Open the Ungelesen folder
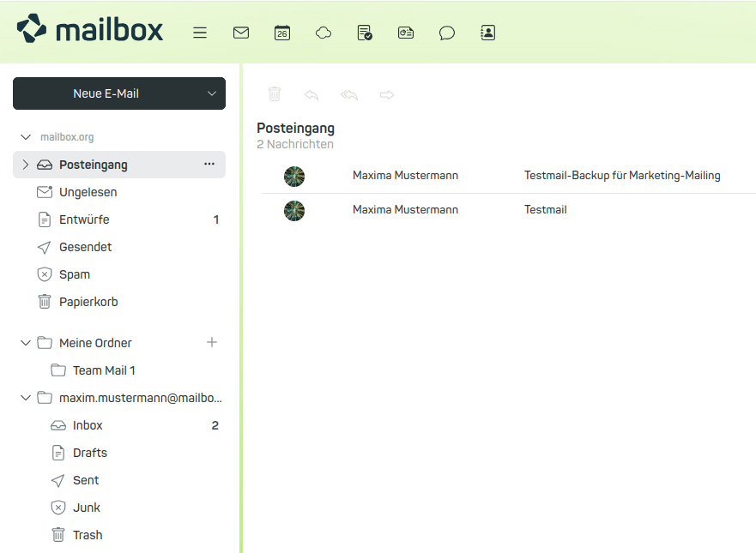The image size is (756, 553). pos(119,192)
